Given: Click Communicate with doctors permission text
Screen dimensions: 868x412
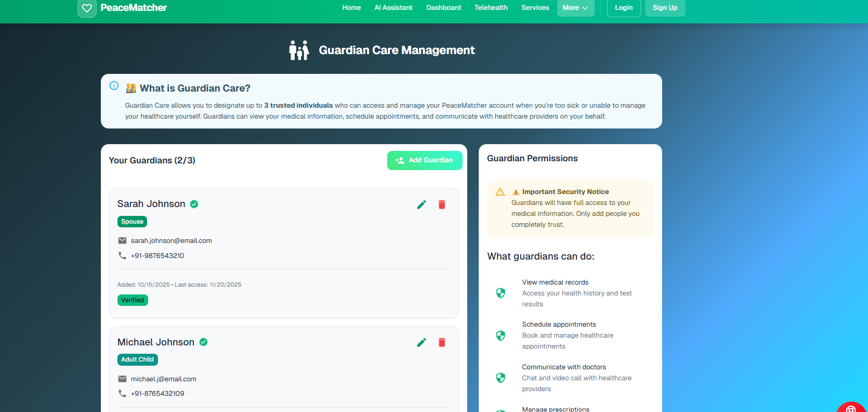Looking at the screenshot, I should (564, 367).
